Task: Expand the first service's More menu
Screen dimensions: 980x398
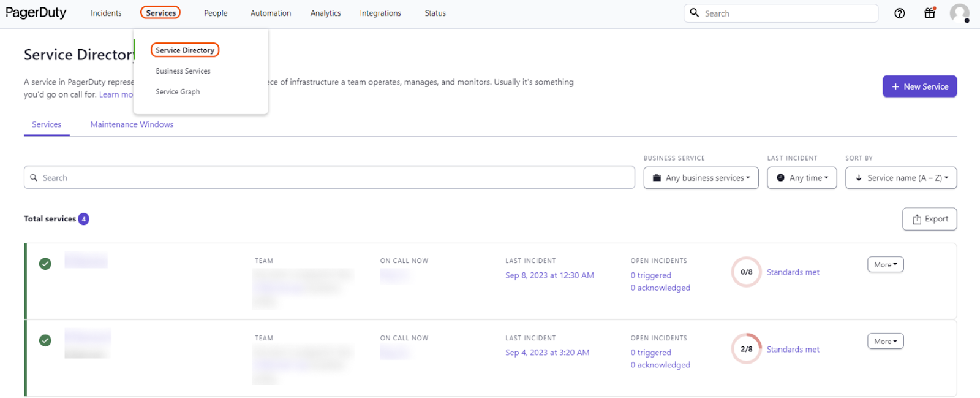Action: 885,264
